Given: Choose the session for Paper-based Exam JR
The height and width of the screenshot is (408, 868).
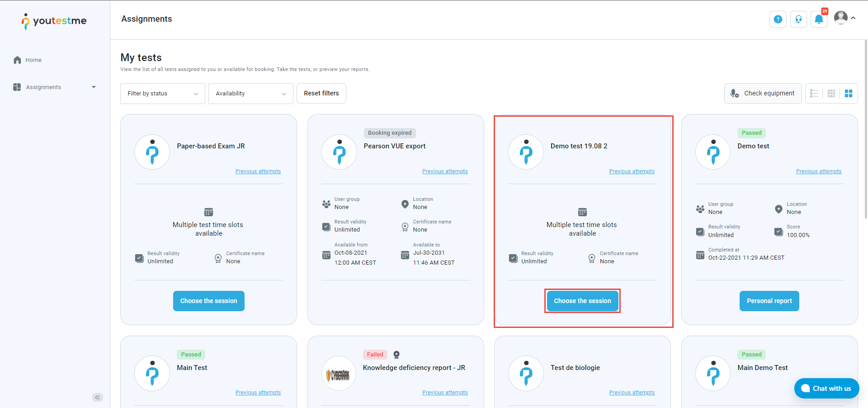Looking at the screenshot, I should (208, 301).
